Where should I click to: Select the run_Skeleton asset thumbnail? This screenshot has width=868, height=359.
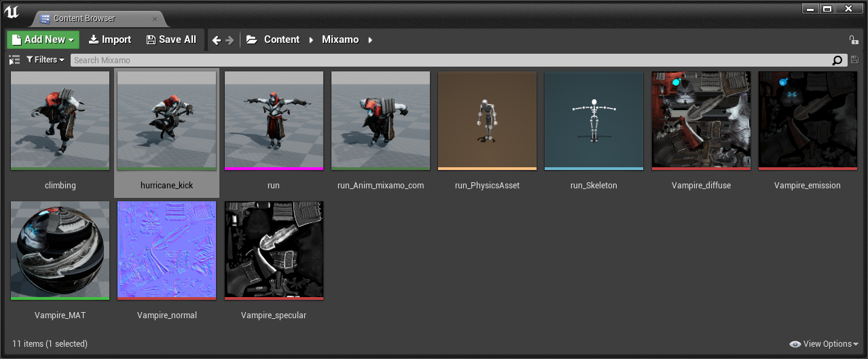(x=594, y=120)
